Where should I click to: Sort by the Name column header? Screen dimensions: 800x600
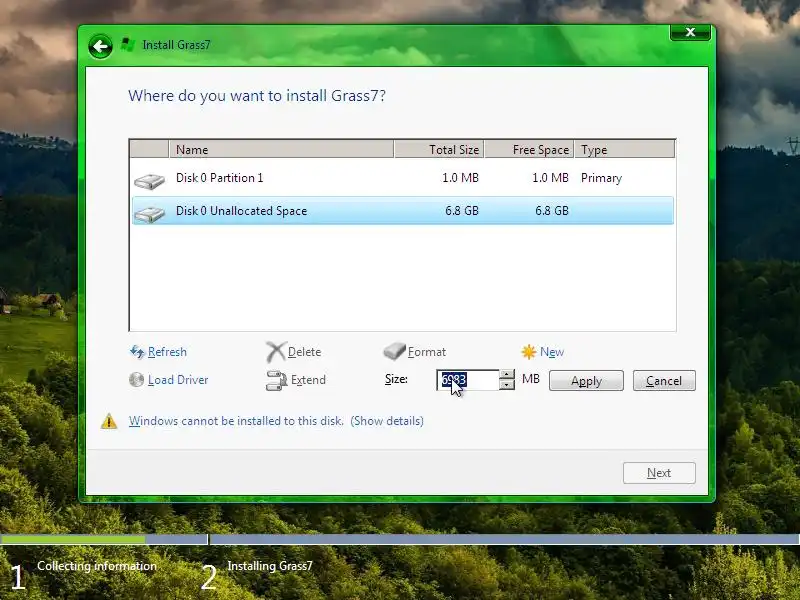click(x=281, y=149)
